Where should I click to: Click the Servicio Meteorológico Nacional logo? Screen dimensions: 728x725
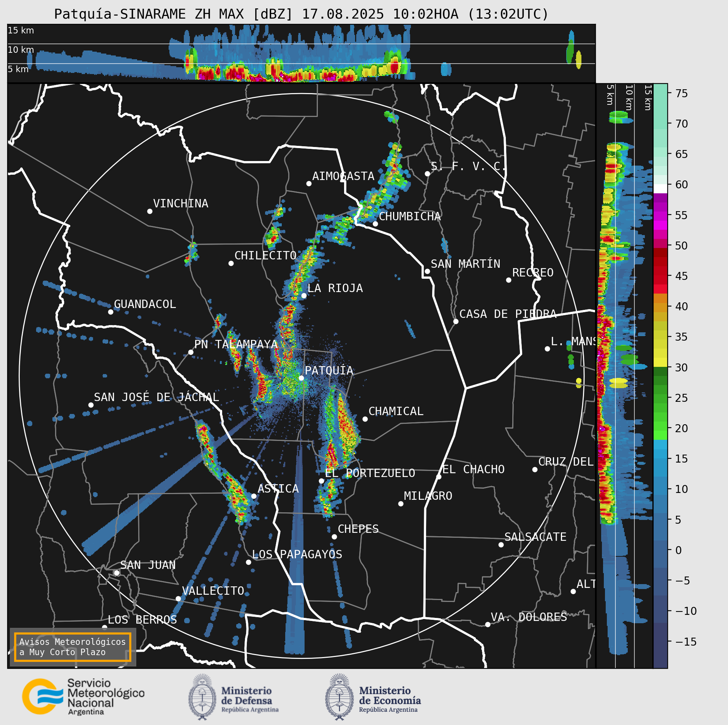[83, 697]
